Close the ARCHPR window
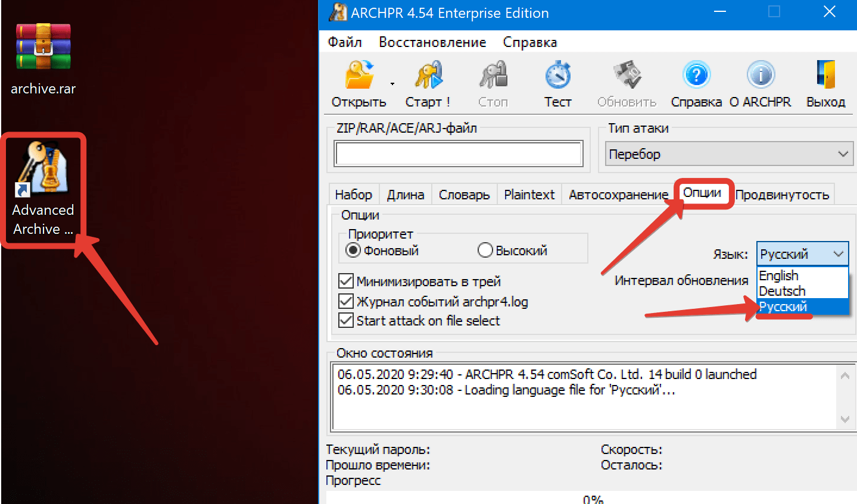 coord(829,12)
